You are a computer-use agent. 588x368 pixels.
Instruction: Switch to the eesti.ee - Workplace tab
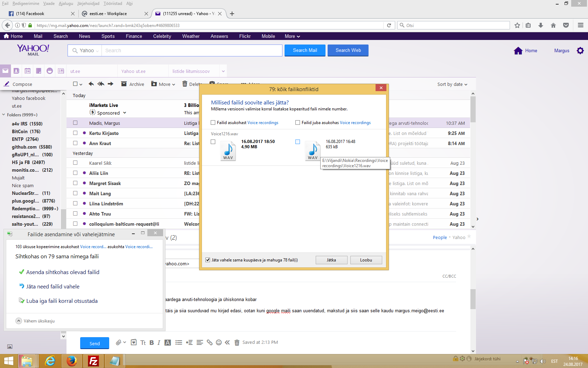pyautogui.click(x=115, y=14)
